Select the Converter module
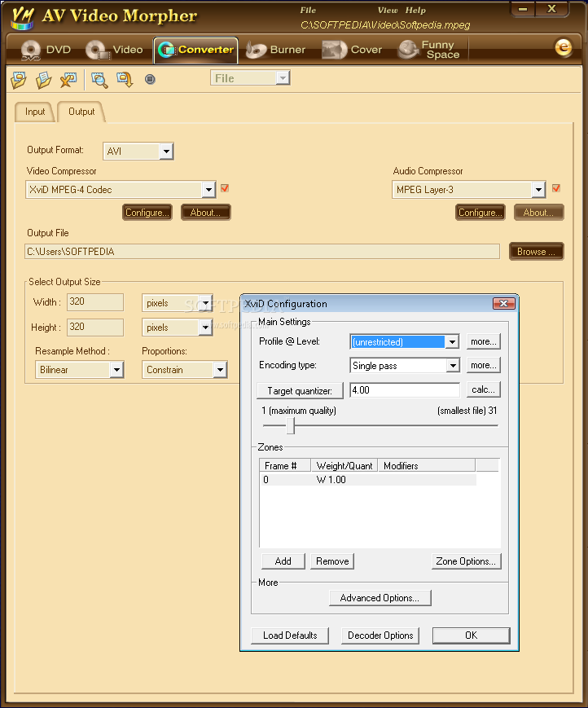This screenshot has height=708, width=588. (x=195, y=50)
